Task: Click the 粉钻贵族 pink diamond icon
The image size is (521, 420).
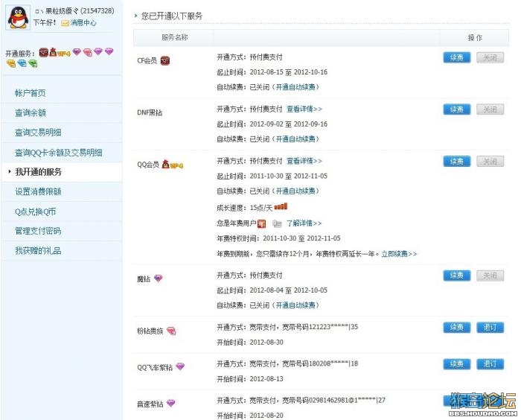Action: [x=171, y=331]
